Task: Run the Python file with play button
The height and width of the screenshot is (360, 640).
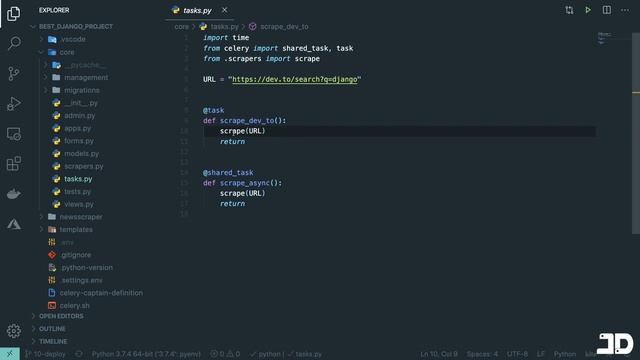Action: (588, 10)
